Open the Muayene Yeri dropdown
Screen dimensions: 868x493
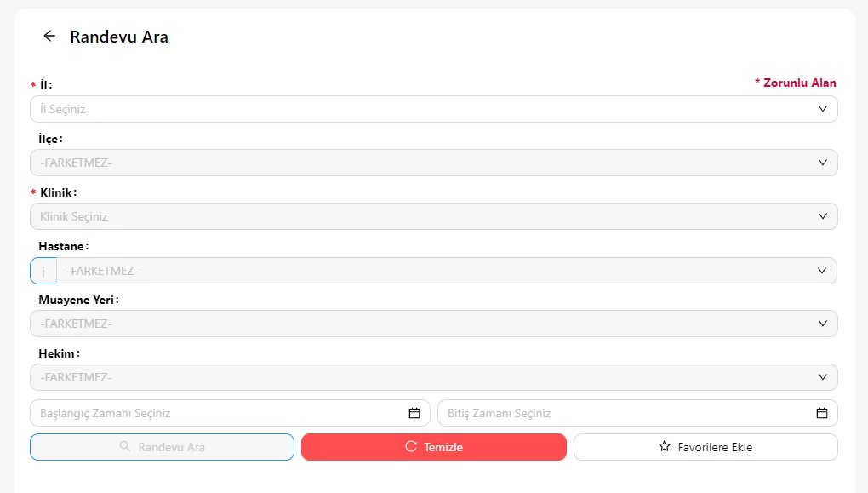pyautogui.click(x=433, y=324)
